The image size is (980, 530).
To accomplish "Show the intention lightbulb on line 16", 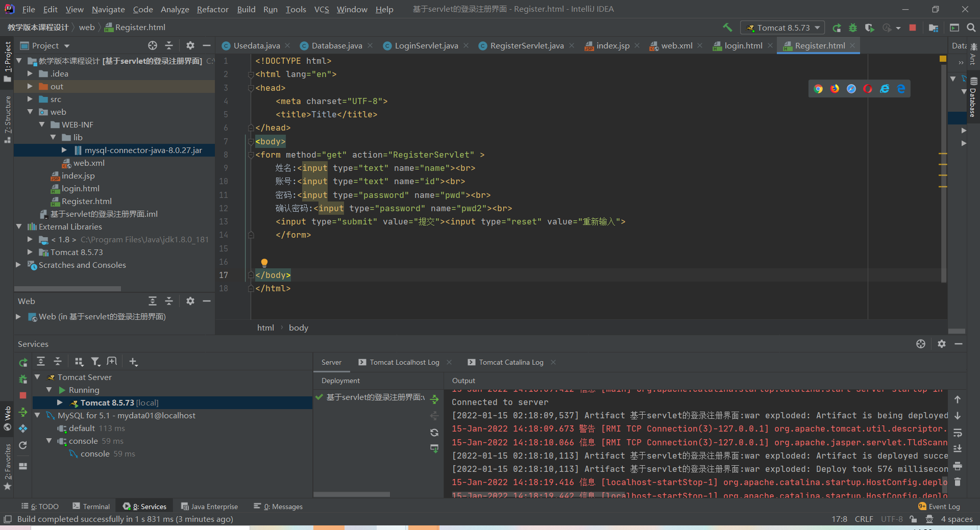I will (264, 263).
